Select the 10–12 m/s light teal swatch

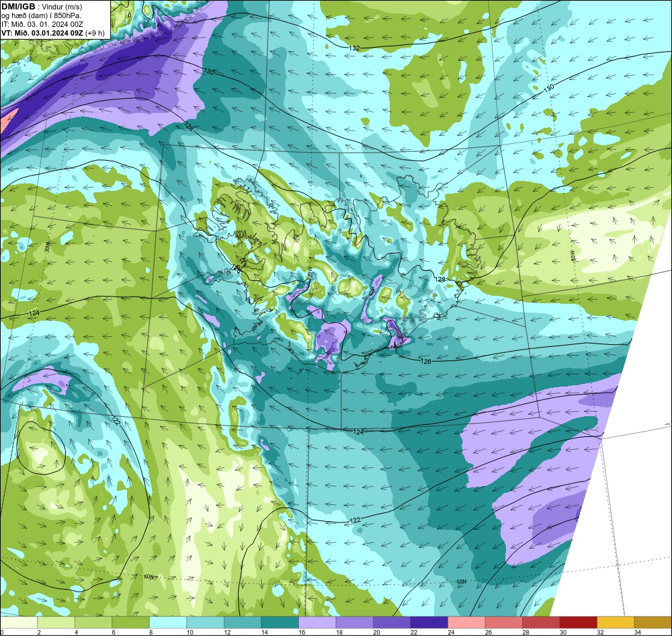click(205, 623)
